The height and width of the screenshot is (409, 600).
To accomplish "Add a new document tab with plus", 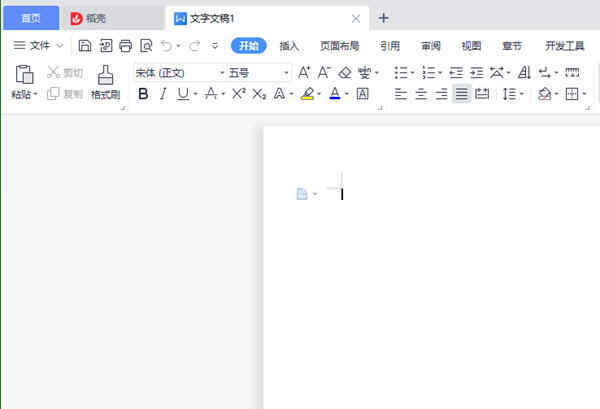I will [x=384, y=18].
